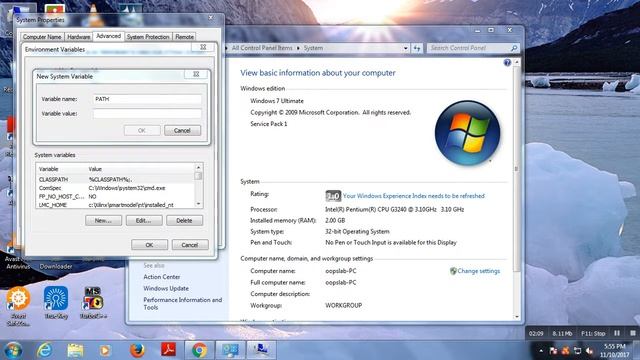
Task: Click the search magnifier in Control Panel
Action: tap(514, 48)
